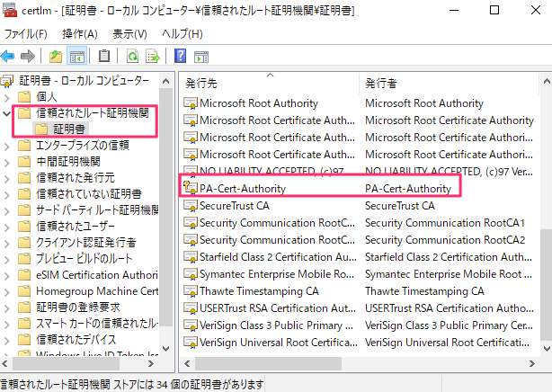This screenshot has width=552, height=392.
Task: Click the status bar certificate count text
Action: (132, 385)
